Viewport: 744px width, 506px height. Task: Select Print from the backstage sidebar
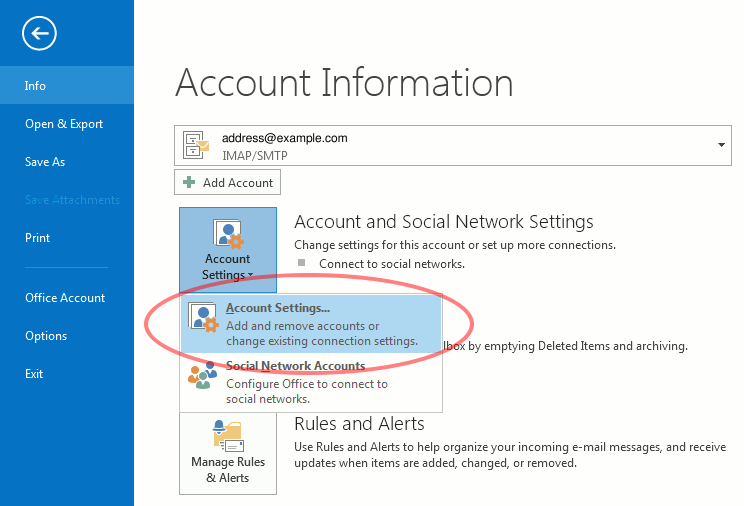(37, 238)
